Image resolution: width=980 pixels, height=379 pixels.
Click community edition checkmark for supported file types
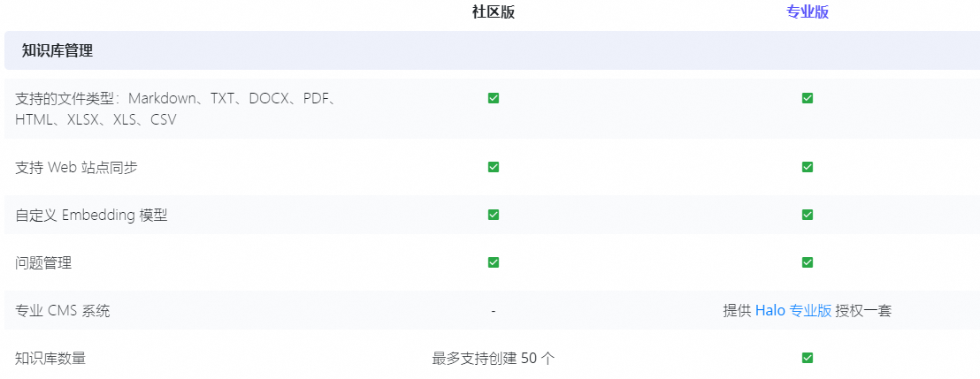[494, 98]
